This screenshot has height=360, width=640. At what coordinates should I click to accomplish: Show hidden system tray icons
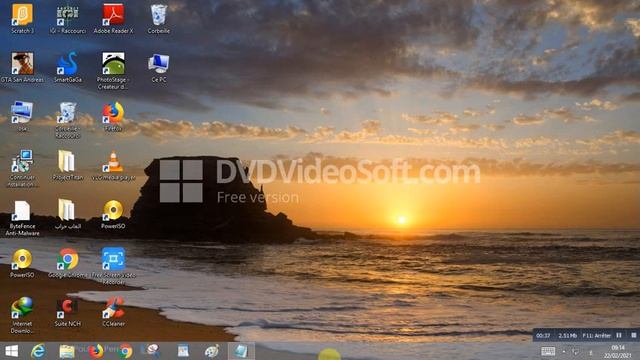564,351
